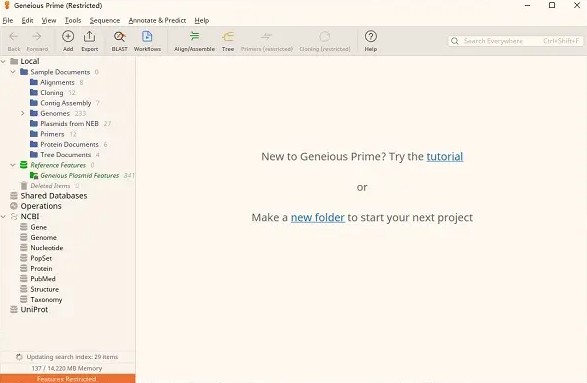Open the Tree Documents folder
Image resolution: width=587 pixels, height=383 pixels.
(64, 155)
